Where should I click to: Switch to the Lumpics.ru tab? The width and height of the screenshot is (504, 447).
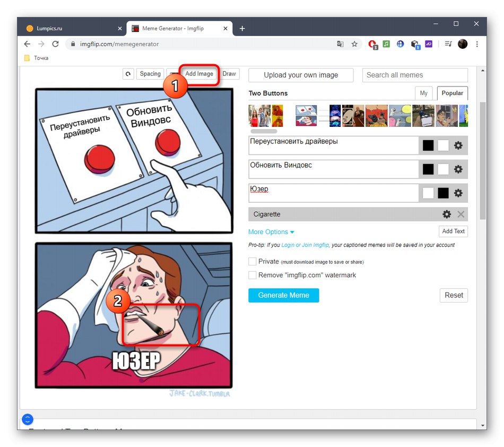pos(72,29)
